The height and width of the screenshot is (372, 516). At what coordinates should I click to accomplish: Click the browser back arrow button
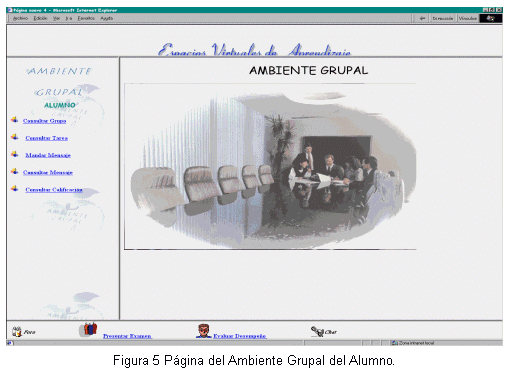(x=422, y=18)
